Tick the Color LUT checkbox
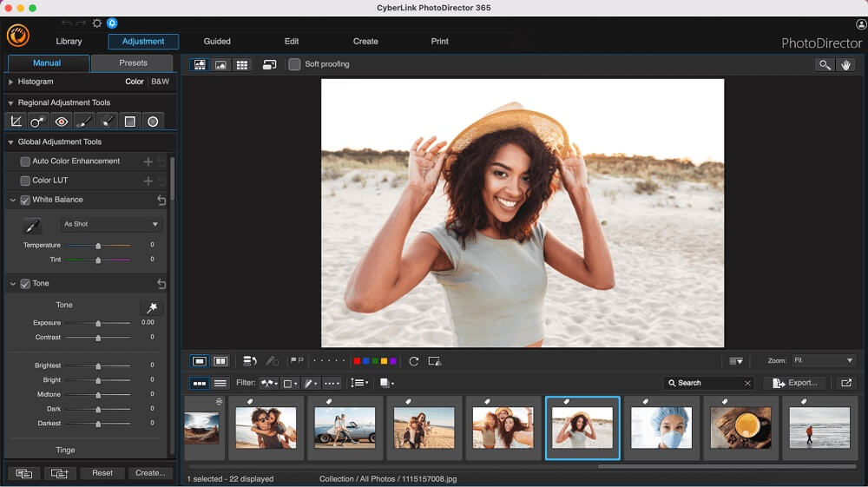The image size is (868, 487). pos(25,181)
